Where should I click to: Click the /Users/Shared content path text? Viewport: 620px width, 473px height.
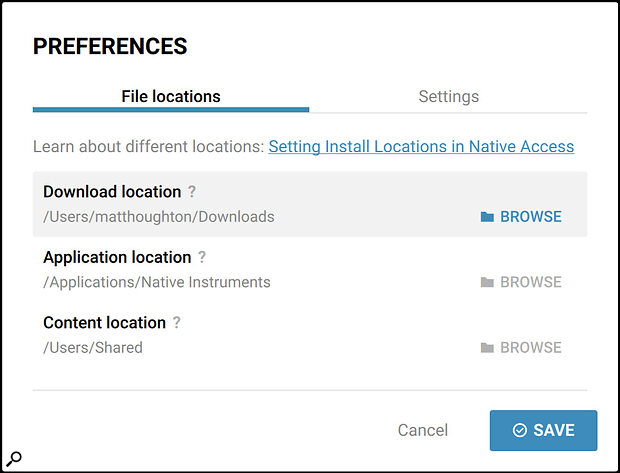[93, 348]
